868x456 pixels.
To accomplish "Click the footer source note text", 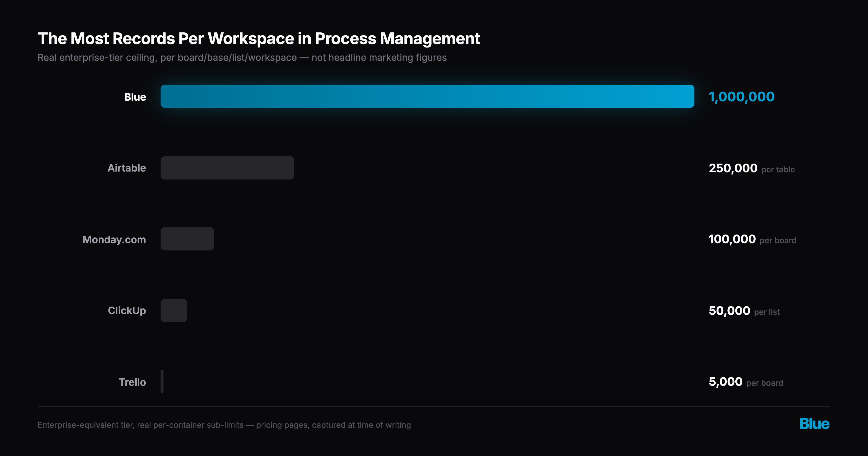I will click(224, 425).
